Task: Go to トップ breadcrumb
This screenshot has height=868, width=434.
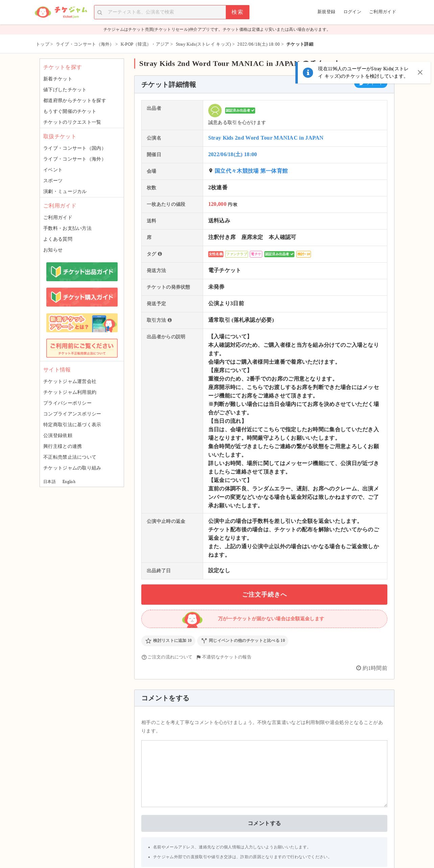Action: click(x=43, y=44)
